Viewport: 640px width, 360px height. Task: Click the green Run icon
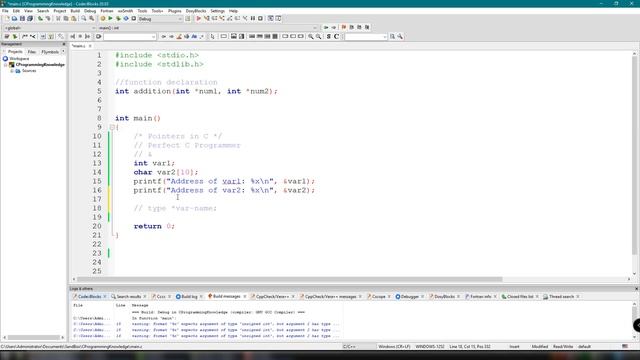[110, 19]
